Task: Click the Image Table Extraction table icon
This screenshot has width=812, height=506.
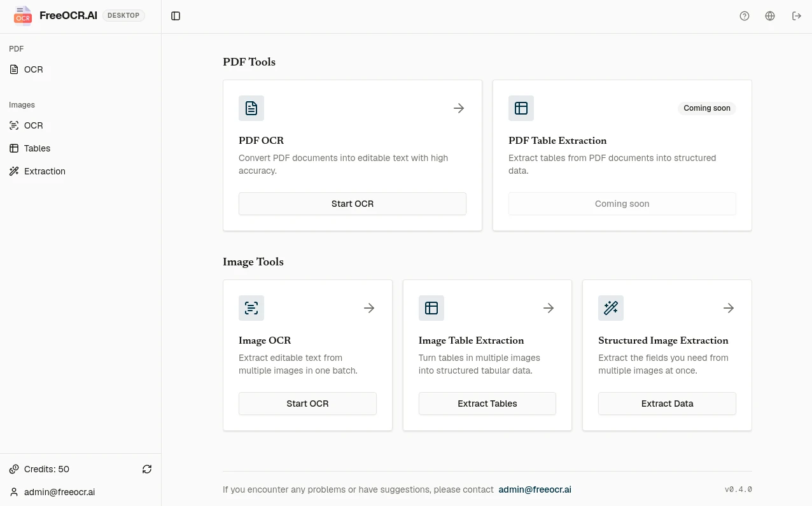Action: (431, 308)
